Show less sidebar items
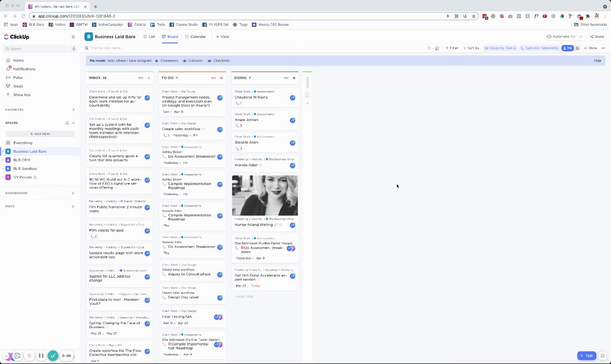Viewport: 611px width, 364px height. [x=22, y=95]
